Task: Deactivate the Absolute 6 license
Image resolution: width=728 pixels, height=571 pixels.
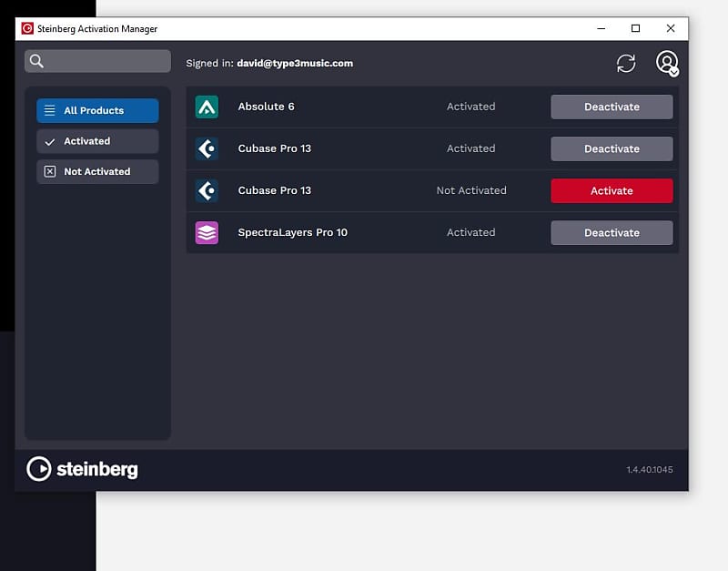Action: [612, 107]
